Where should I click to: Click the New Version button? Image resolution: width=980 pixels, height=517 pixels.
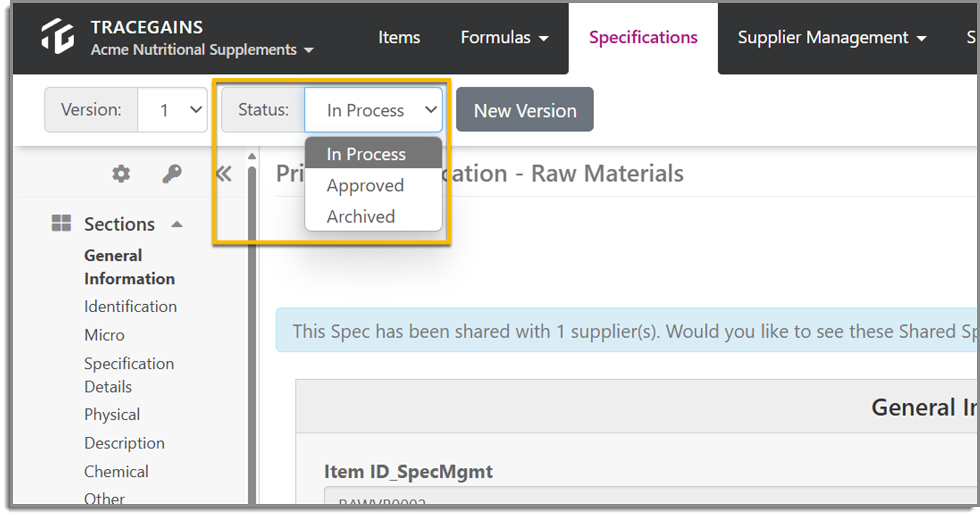pyautogui.click(x=525, y=110)
